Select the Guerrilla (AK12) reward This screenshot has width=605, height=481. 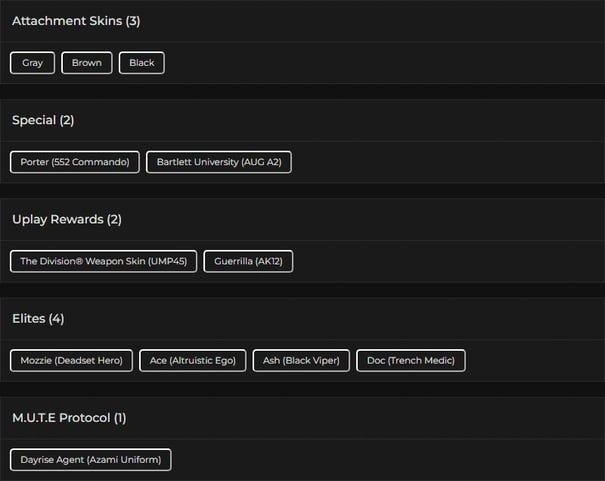[249, 261]
